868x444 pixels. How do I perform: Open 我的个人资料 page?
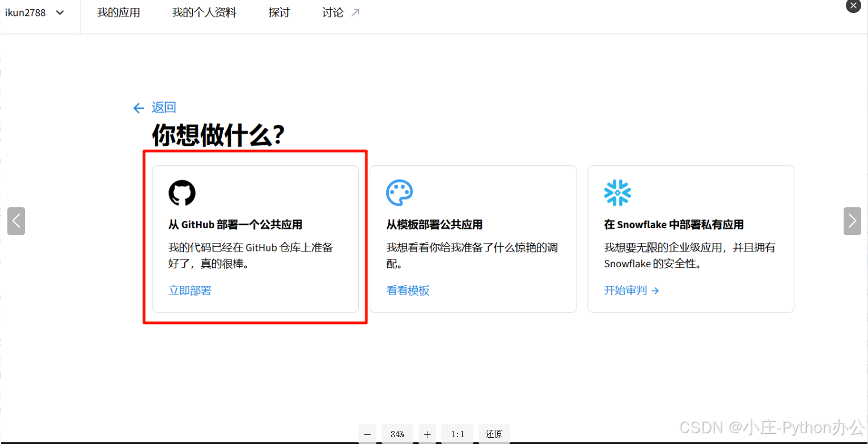point(204,12)
